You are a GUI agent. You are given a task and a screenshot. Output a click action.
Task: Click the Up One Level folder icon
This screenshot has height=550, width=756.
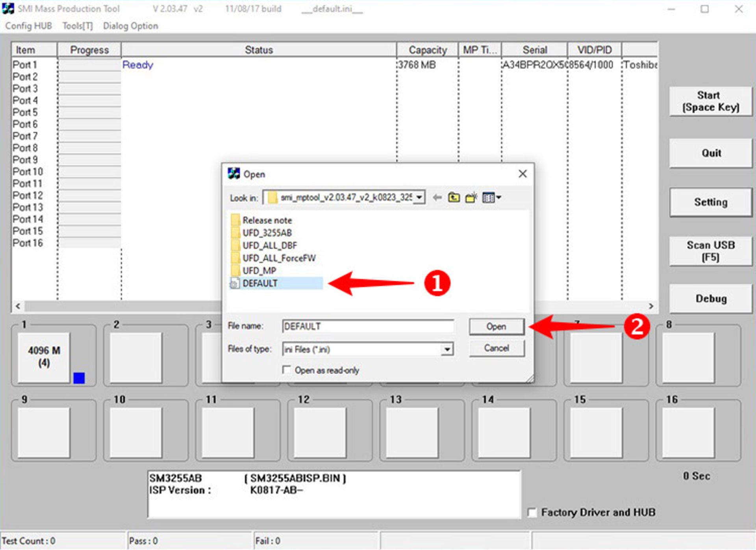(x=454, y=197)
